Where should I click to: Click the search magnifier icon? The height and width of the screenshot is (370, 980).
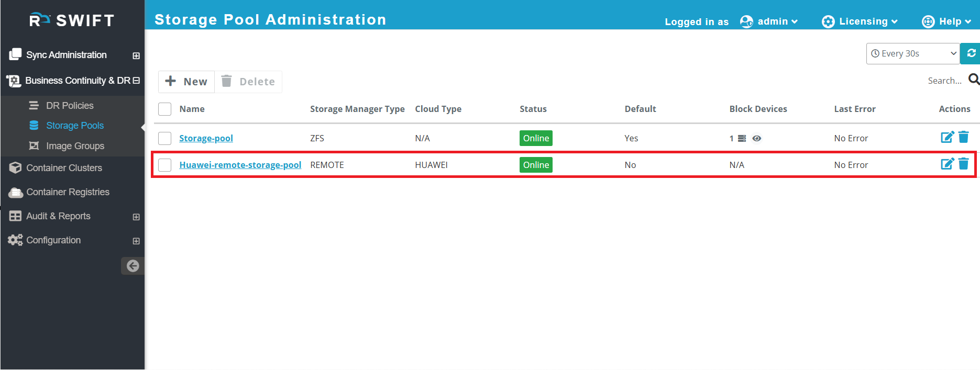(974, 80)
